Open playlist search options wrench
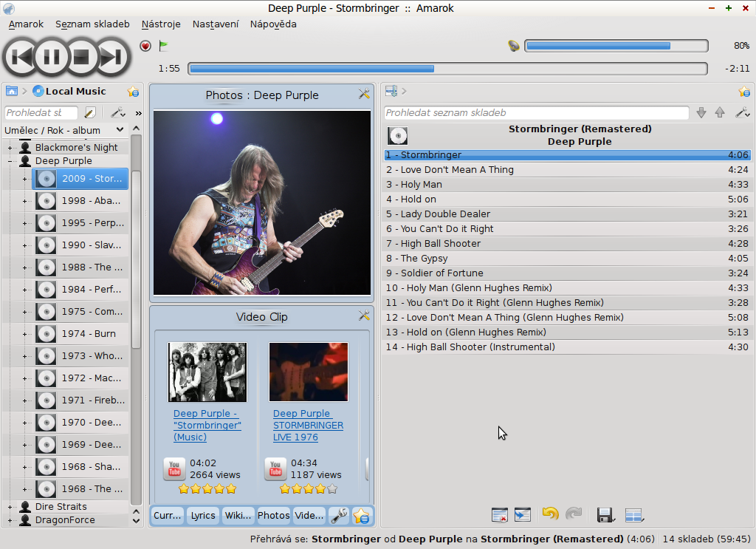Image resolution: width=756 pixels, height=549 pixels. [x=743, y=113]
